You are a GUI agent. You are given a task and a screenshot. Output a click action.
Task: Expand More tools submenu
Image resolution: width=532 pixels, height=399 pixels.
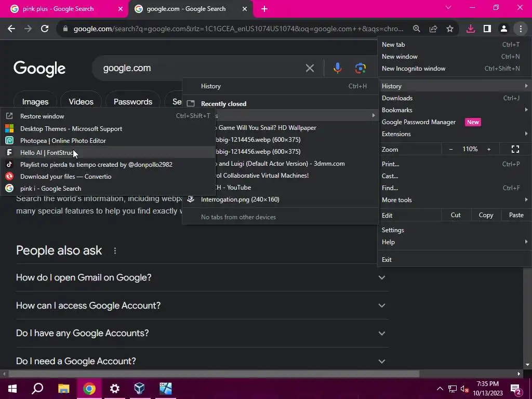point(455,200)
